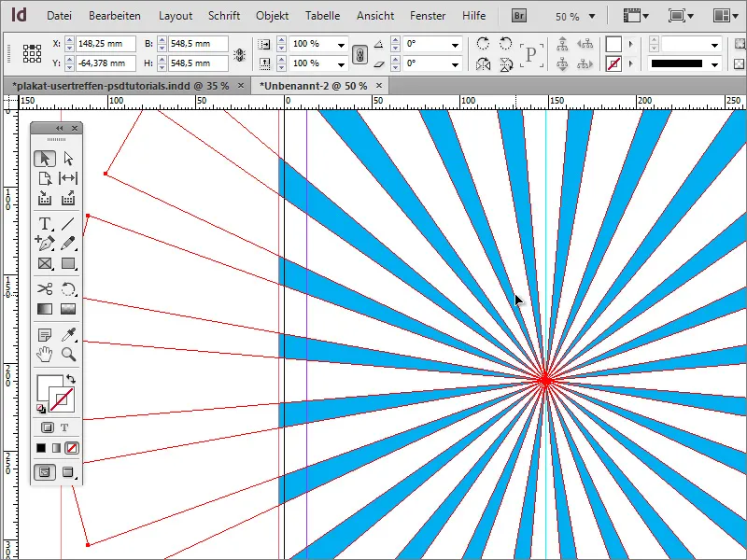Select the Eyedropper tool
This screenshot has width=747, height=560.
pos(68,335)
